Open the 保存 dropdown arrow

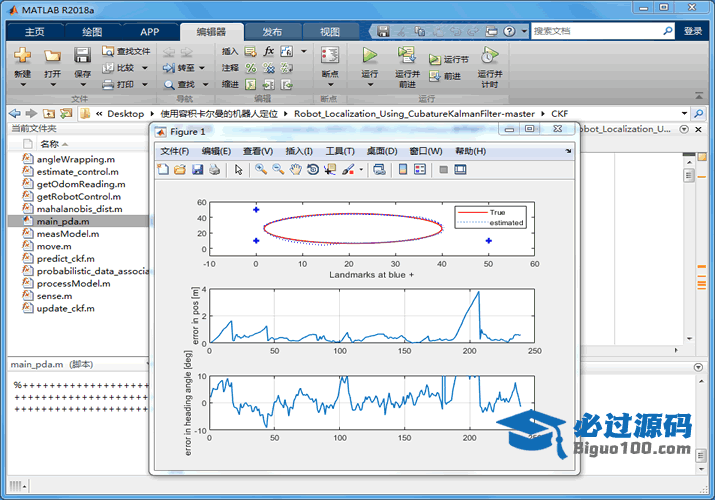(83, 85)
